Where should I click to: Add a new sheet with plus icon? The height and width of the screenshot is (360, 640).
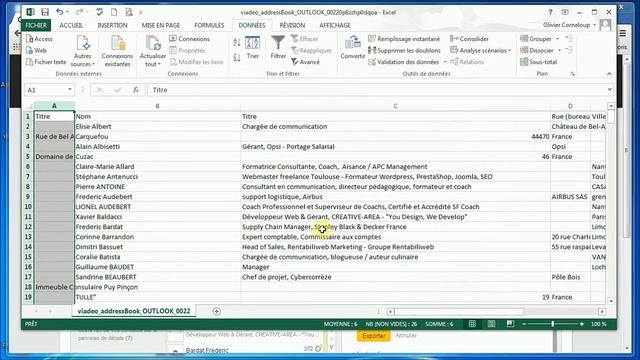tap(216, 311)
